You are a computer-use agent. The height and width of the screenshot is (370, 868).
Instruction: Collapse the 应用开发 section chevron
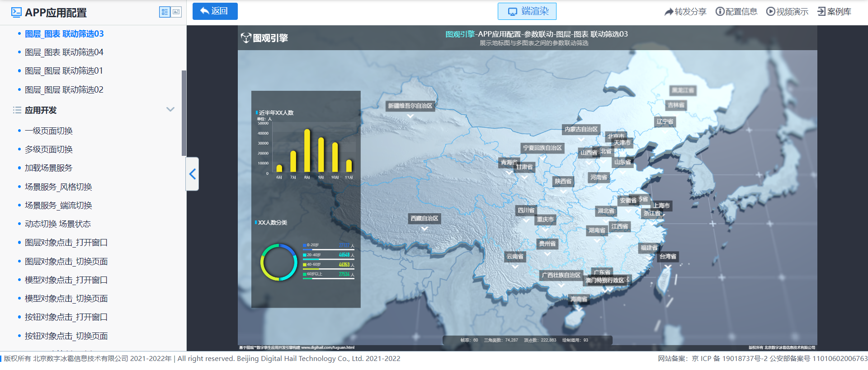[x=170, y=110]
